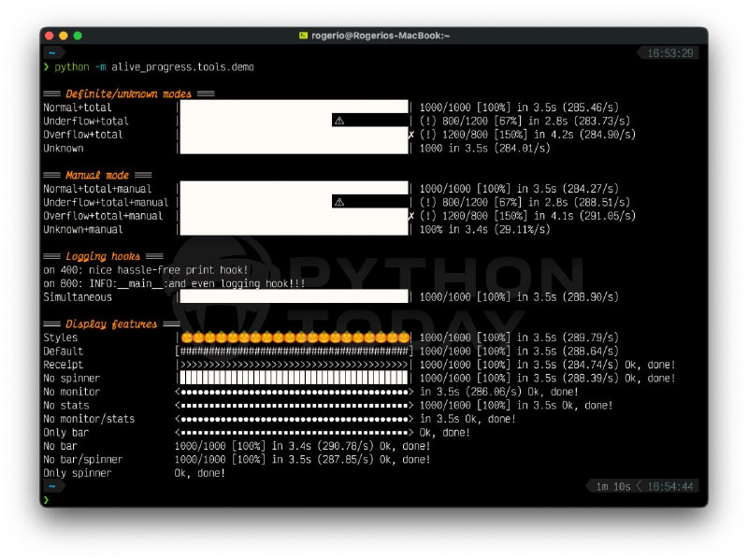The image size is (748, 560).
Task: Close the terminal window with the red button
Action: [x=50, y=36]
